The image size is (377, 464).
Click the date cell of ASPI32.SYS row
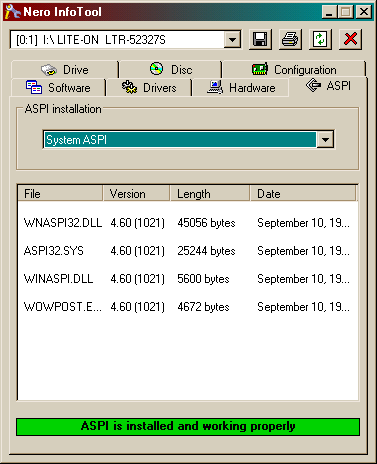[303, 251]
